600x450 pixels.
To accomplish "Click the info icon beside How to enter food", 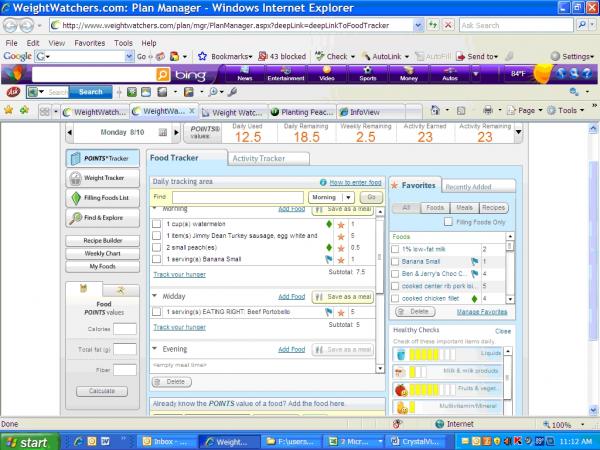I will click(x=323, y=183).
